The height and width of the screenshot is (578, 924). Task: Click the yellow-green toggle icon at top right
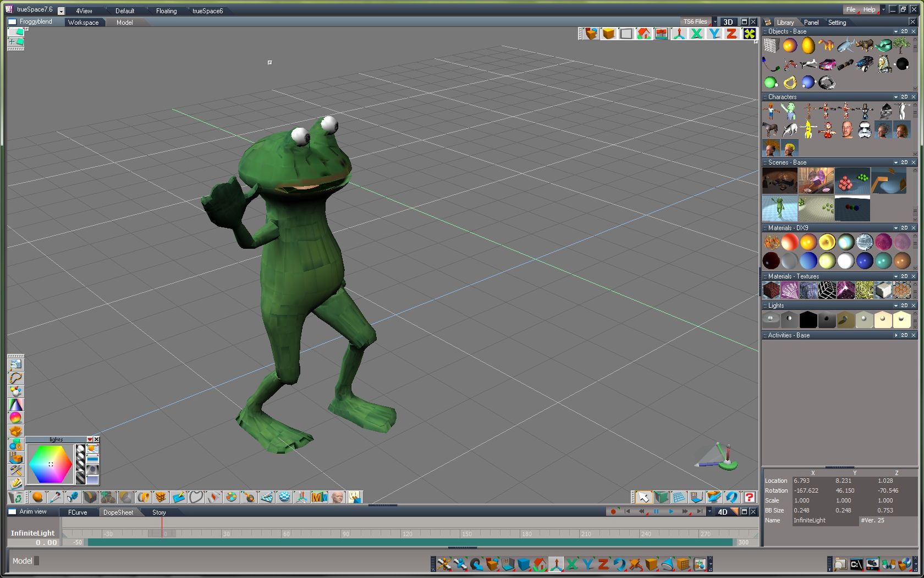coord(749,34)
